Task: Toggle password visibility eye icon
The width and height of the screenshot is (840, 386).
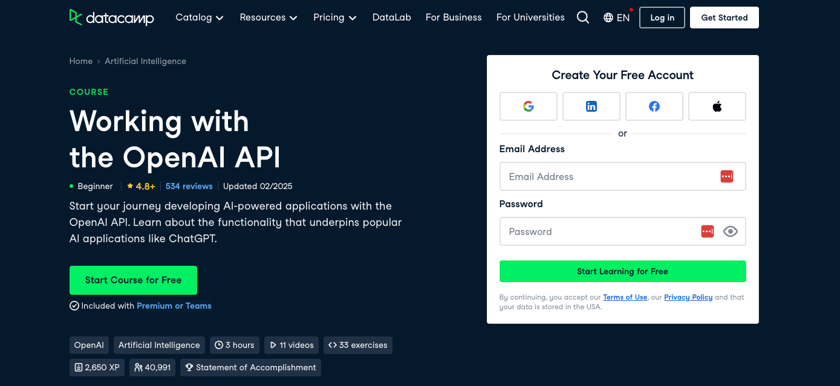Action: tap(730, 231)
